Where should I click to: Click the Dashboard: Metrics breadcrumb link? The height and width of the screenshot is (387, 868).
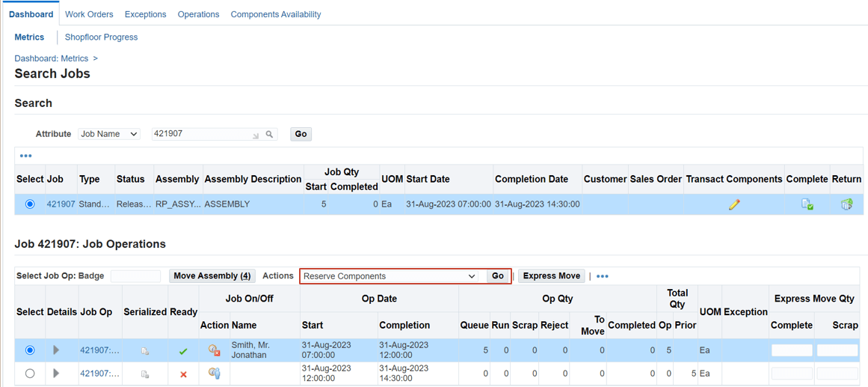(52, 58)
